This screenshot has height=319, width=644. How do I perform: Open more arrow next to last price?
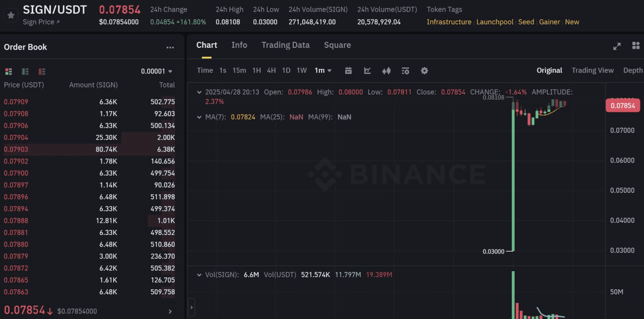coord(170,311)
